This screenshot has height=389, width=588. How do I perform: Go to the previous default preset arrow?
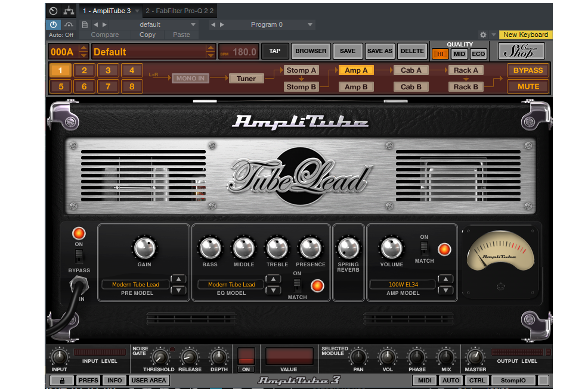click(x=95, y=25)
